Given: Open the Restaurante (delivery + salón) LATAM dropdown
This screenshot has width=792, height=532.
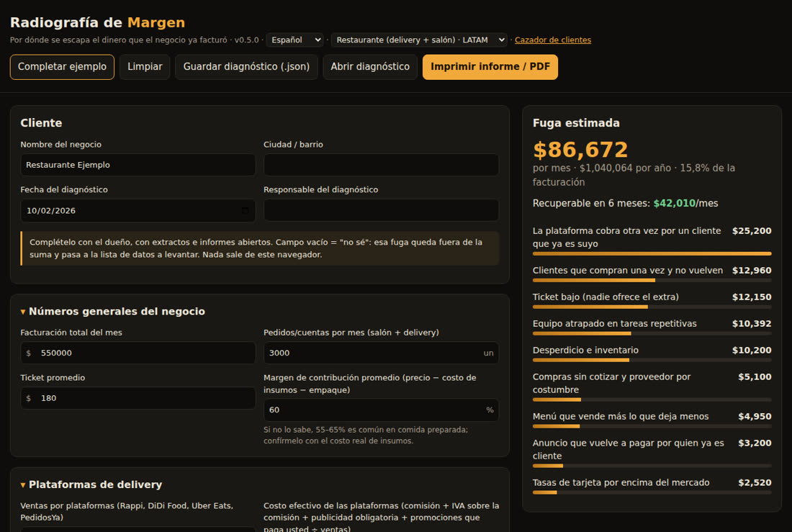Looking at the screenshot, I should click(x=419, y=40).
